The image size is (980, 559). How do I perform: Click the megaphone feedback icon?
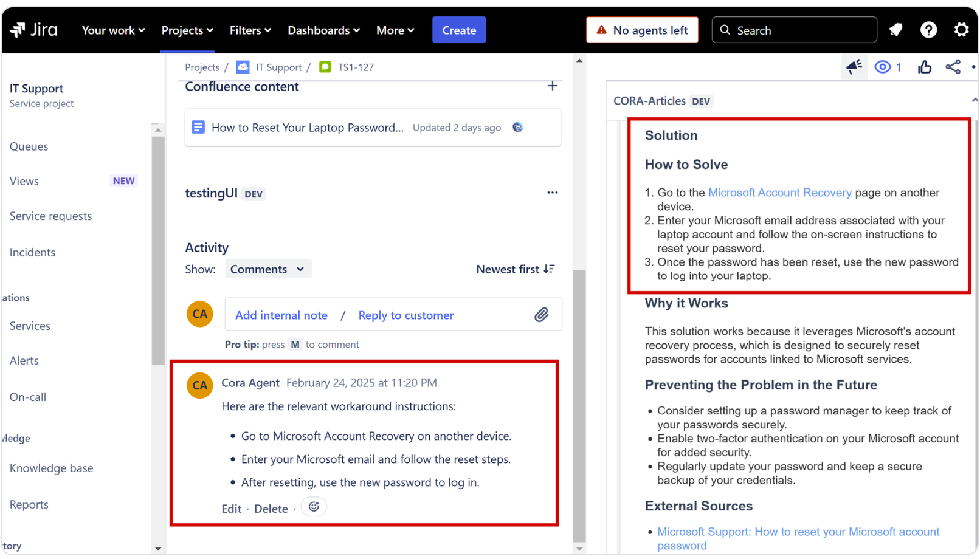(x=854, y=67)
